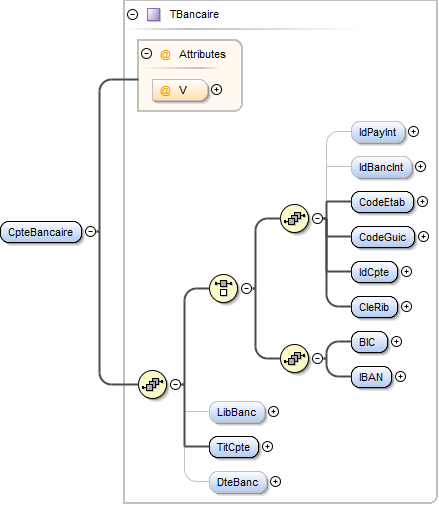The height and width of the screenshot is (505, 439).
Task: Select the IdBancInt optional element
Action: [381, 167]
